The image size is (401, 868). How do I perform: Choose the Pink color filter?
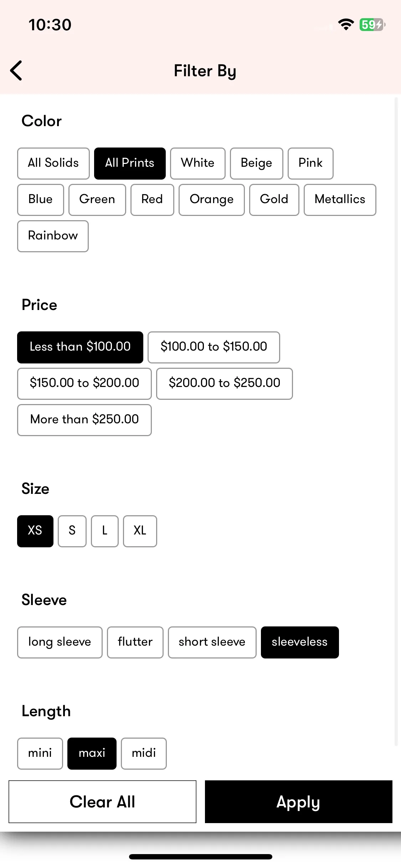click(310, 163)
